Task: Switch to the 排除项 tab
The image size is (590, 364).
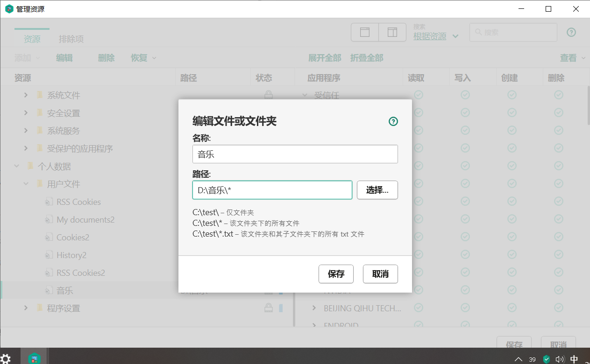Action: (71, 39)
